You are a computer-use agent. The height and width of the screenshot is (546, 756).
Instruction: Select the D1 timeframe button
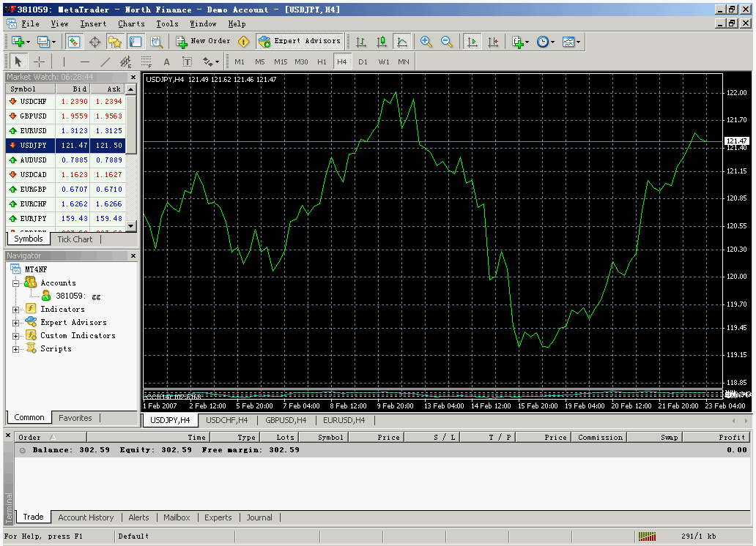click(x=363, y=61)
